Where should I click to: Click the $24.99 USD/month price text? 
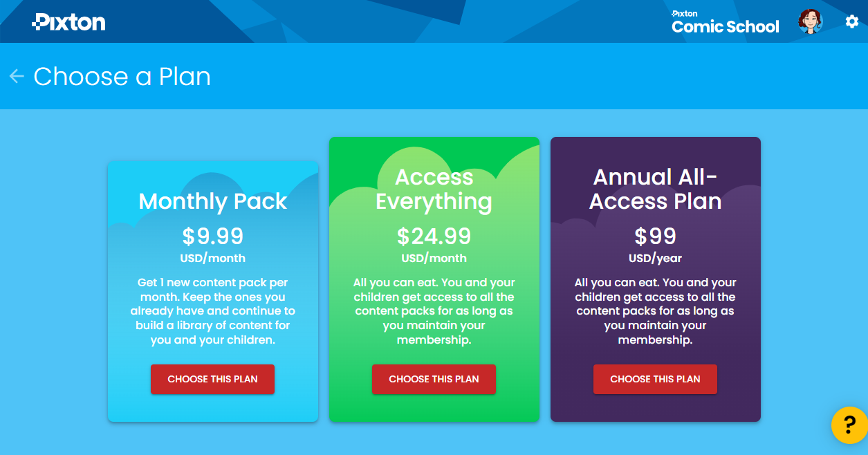click(434, 242)
